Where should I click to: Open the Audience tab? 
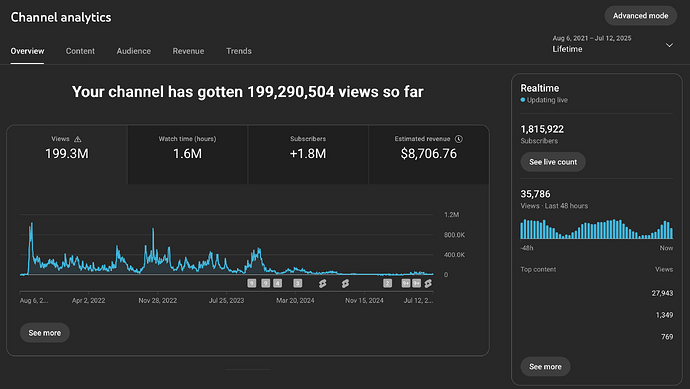tap(133, 51)
